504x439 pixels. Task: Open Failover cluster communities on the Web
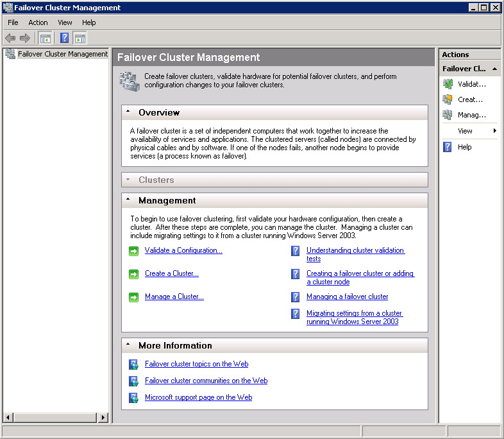pyautogui.click(x=206, y=381)
